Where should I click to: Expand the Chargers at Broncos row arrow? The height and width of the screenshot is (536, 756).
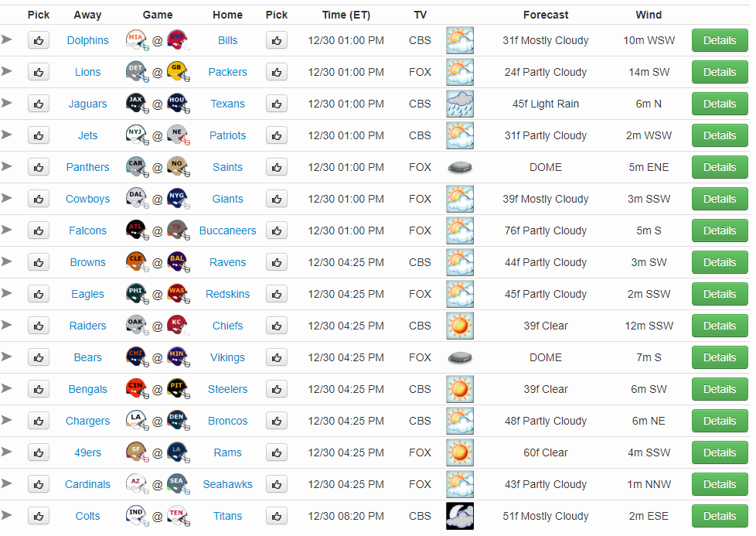[6, 420]
